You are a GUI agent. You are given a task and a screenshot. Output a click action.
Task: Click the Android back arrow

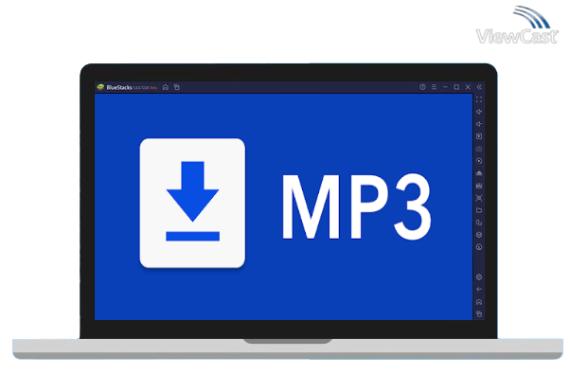(x=479, y=289)
